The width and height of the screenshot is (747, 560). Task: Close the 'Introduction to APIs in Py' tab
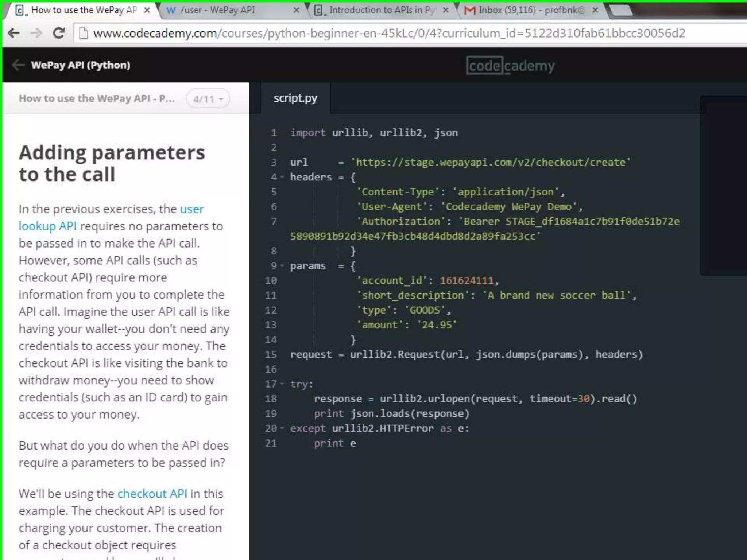(x=446, y=10)
